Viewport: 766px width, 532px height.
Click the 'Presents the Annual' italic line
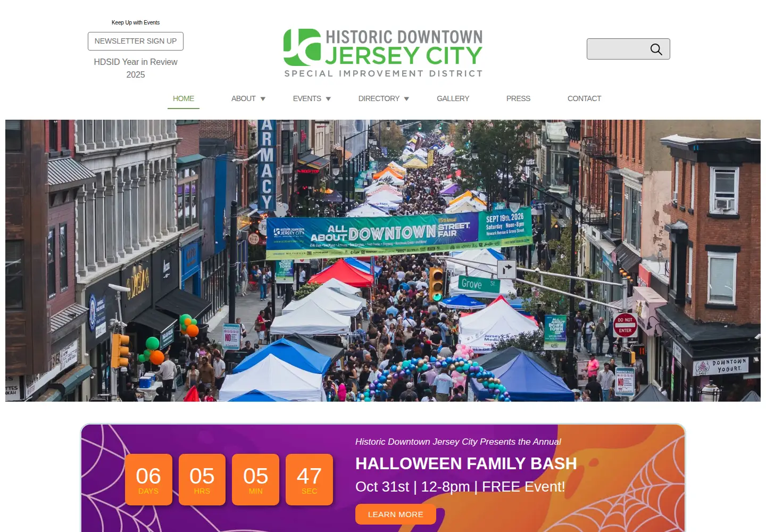tap(458, 442)
